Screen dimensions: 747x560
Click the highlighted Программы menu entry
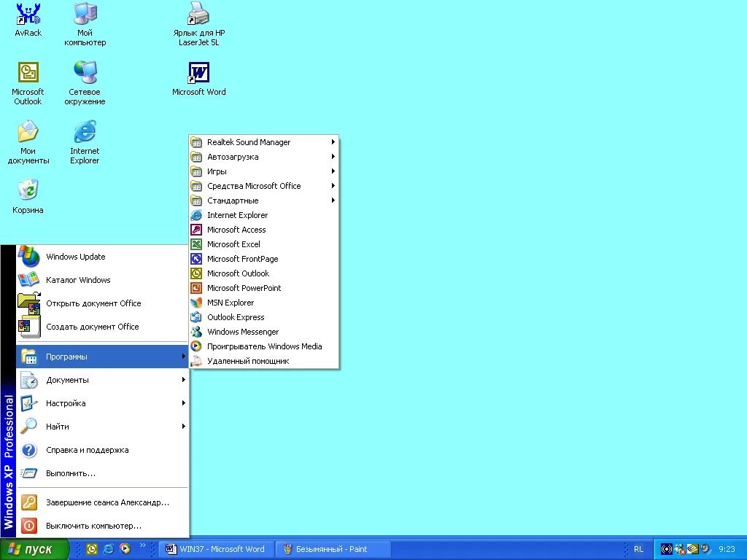click(x=102, y=357)
